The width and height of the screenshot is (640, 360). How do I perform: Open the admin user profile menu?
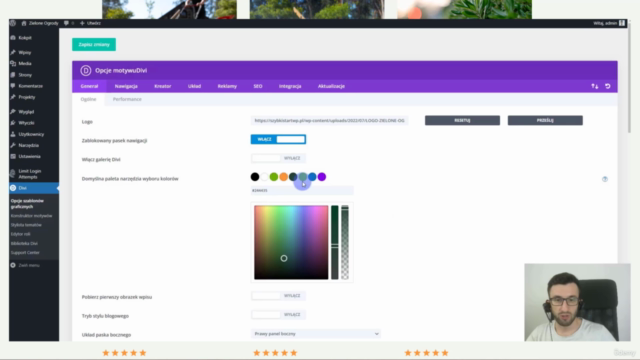click(x=609, y=23)
